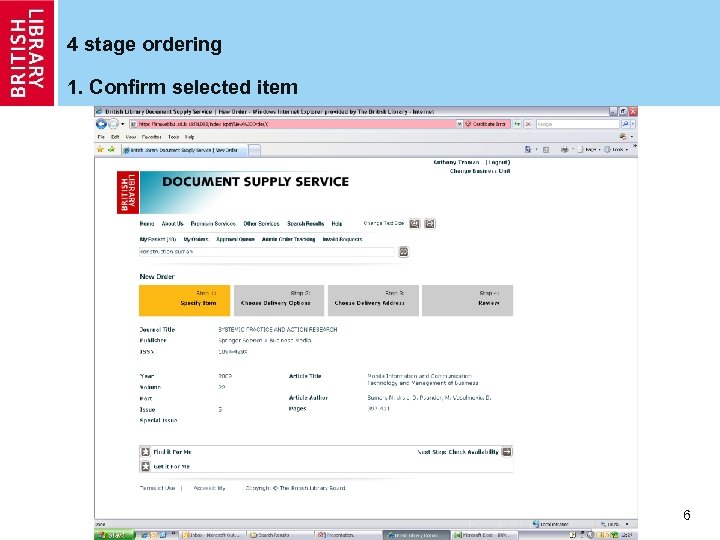This screenshot has width=720, height=540.
Task: Click the Favorites Center star icon
Action: click(x=101, y=149)
